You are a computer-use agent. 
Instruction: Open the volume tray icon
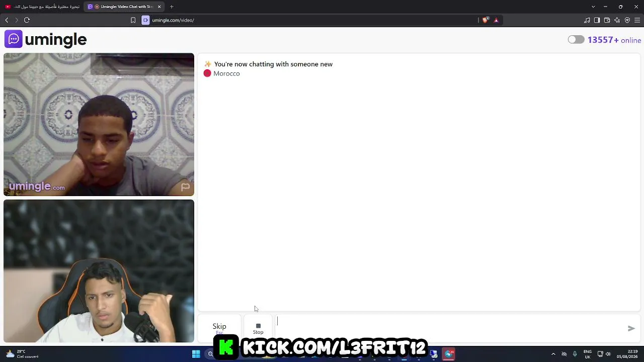[608, 354]
